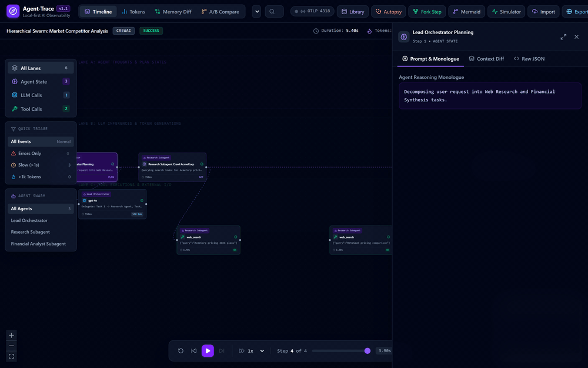Restart the playback
The height and width of the screenshot is (368, 588).
pyautogui.click(x=181, y=351)
